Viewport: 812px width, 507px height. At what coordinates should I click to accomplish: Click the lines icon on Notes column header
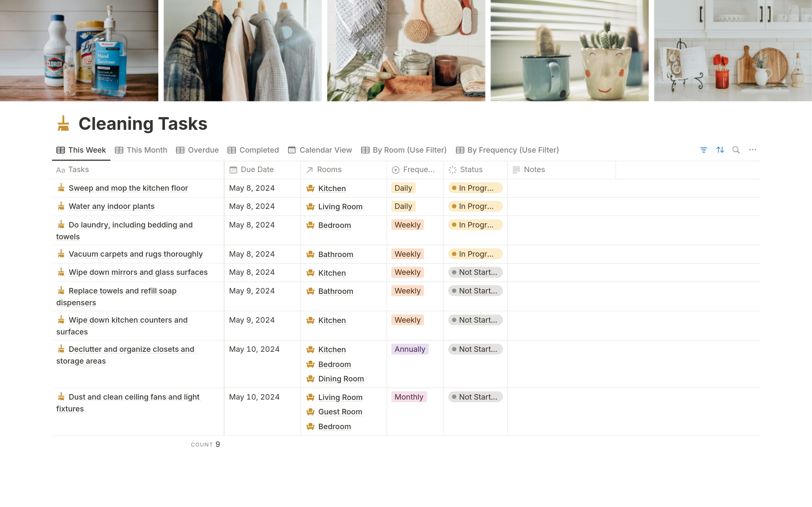point(516,170)
